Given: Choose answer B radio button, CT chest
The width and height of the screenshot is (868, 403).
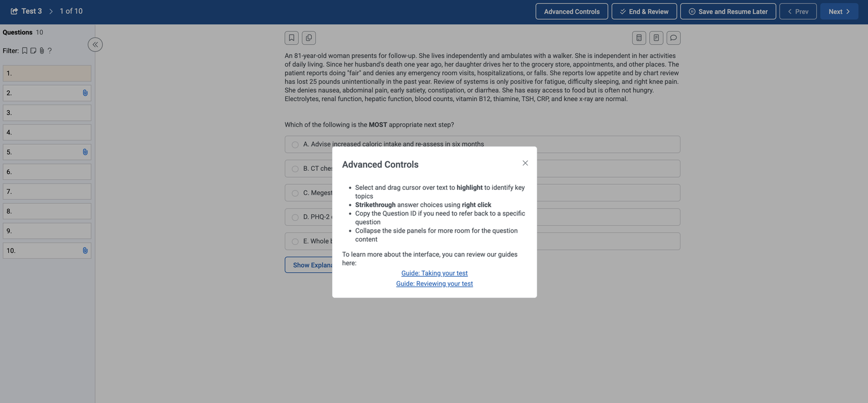Looking at the screenshot, I should coord(295,169).
